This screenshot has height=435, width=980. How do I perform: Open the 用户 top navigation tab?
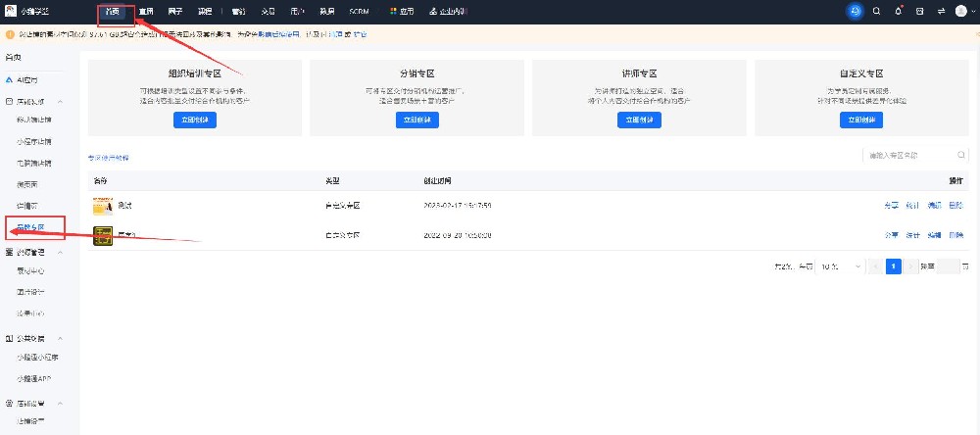click(298, 11)
